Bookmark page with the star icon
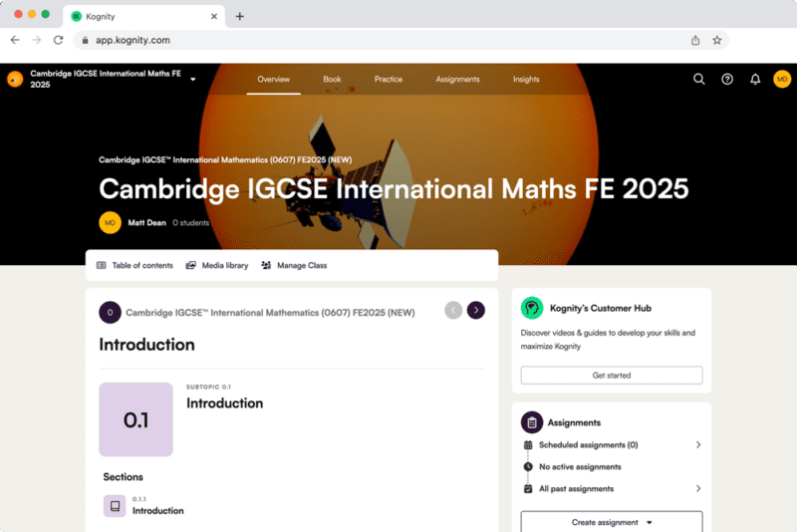Image resolution: width=797 pixels, height=532 pixels. (x=716, y=40)
